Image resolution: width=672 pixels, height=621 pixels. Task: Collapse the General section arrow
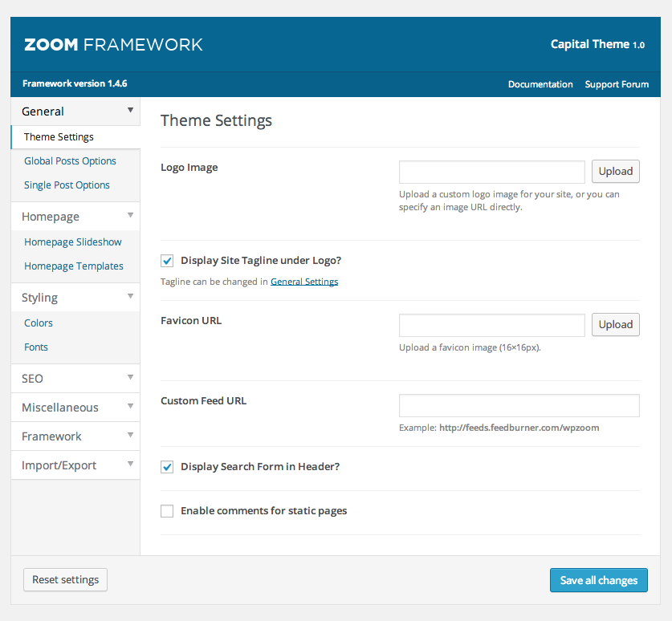130,111
